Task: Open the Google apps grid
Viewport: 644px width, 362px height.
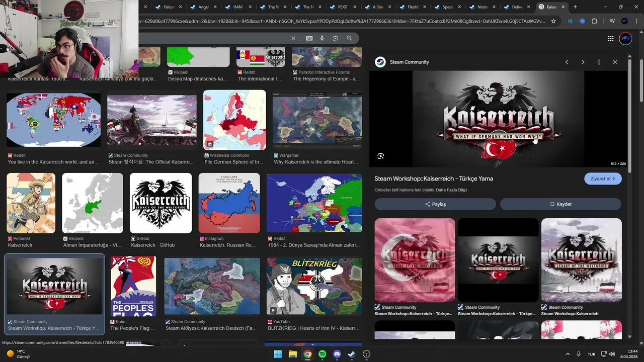Action: coord(610,38)
